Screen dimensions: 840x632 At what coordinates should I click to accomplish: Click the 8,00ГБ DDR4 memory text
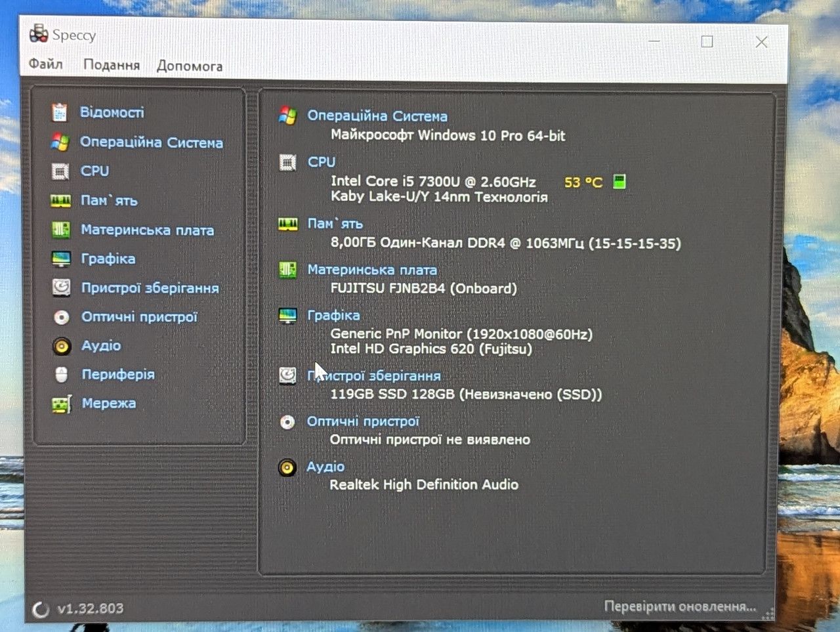point(506,243)
